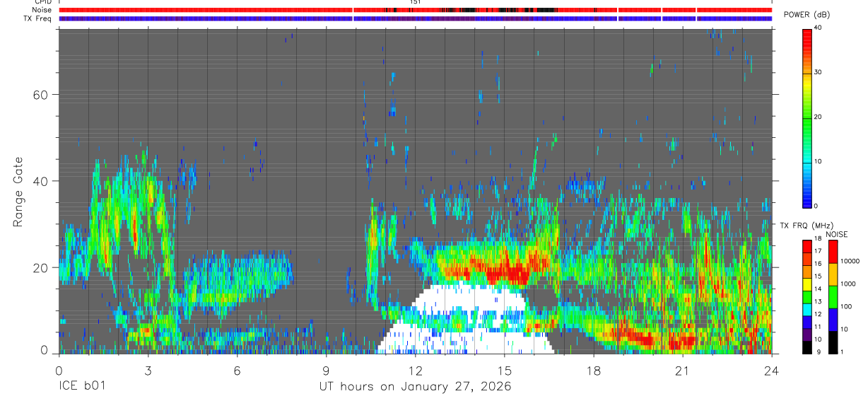Image resolution: width=868 pixels, height=401 pixels.
Task: Click the yellow swatch in TX FRQ legend
Action: [x=807, y=286]
